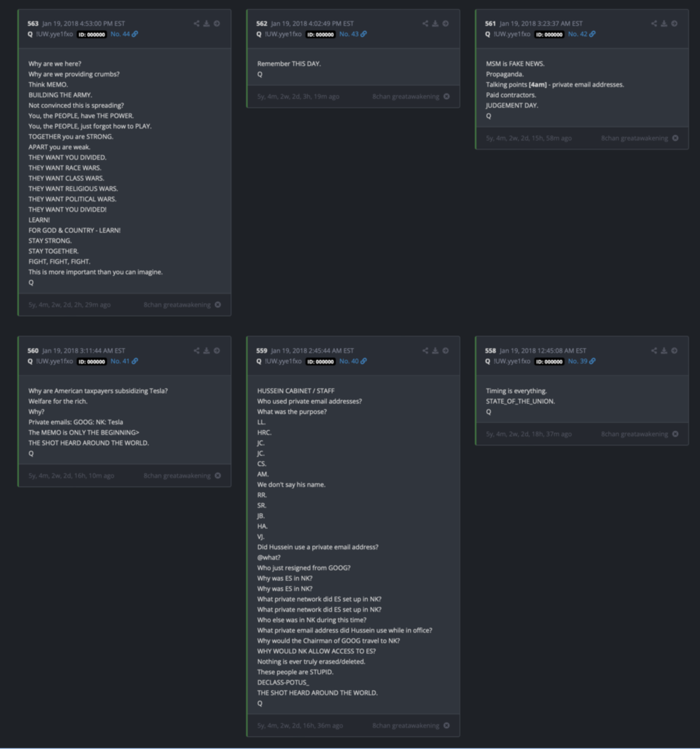Click the ID: 000000 badge on post 559
The height and width of the screenshot is (749, 700).
pos(320,362)
